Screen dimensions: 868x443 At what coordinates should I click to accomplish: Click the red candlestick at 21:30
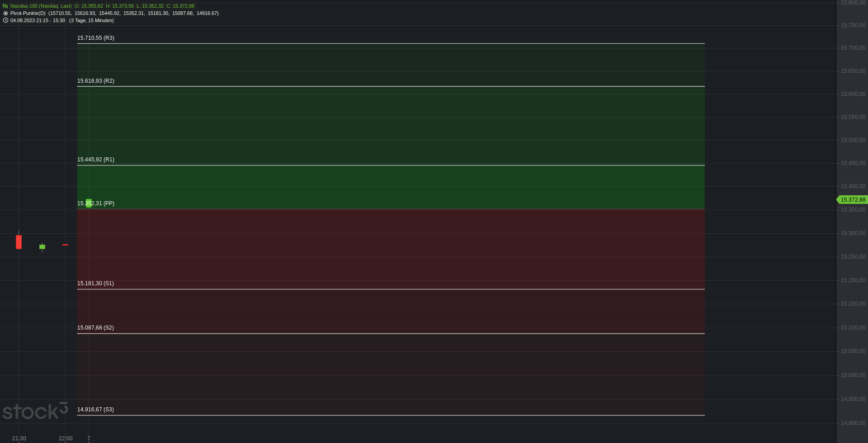coord(19,242)
